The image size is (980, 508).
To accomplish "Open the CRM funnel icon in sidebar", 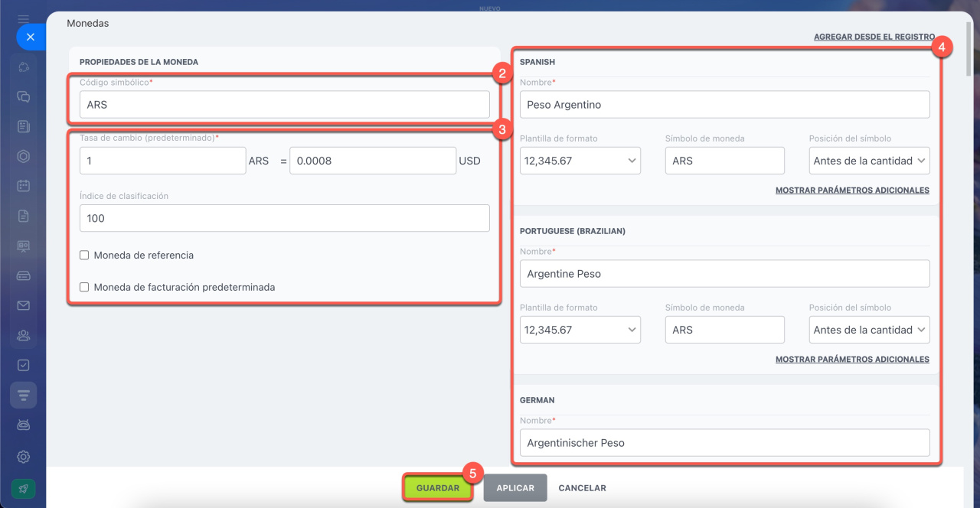I will [x=24, y=395].
